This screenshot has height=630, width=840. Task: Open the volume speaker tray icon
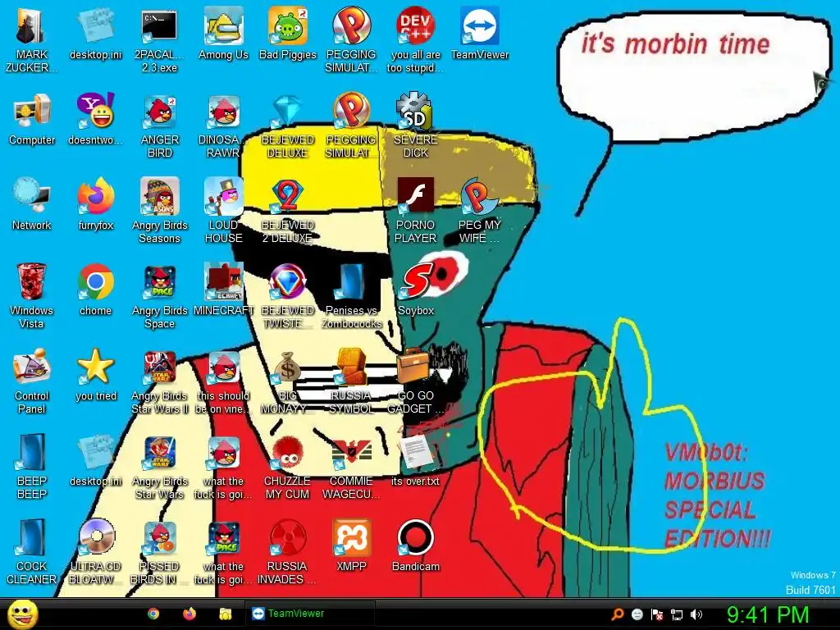[x=696, y=614]
